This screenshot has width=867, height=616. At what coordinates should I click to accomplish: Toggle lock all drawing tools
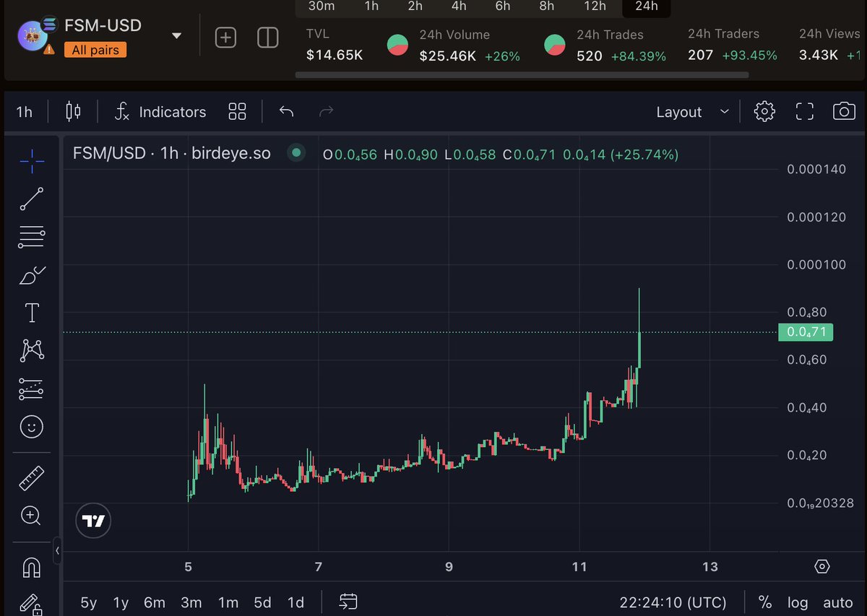(30, 605)
